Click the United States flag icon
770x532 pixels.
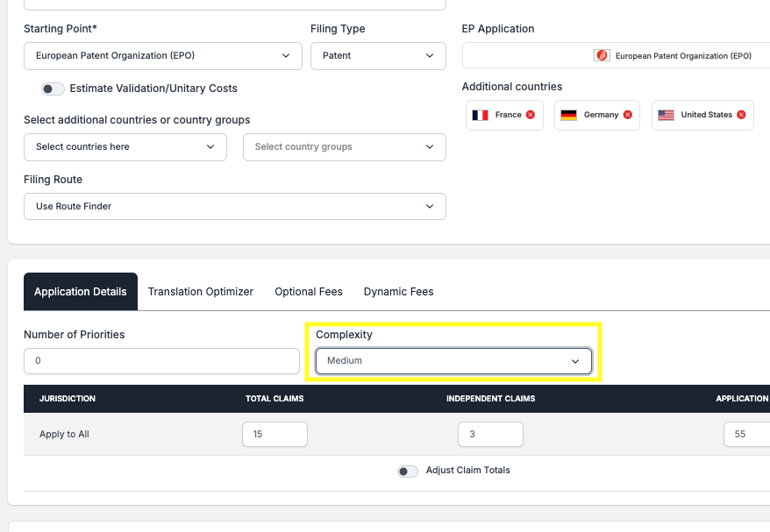(666, 115)
